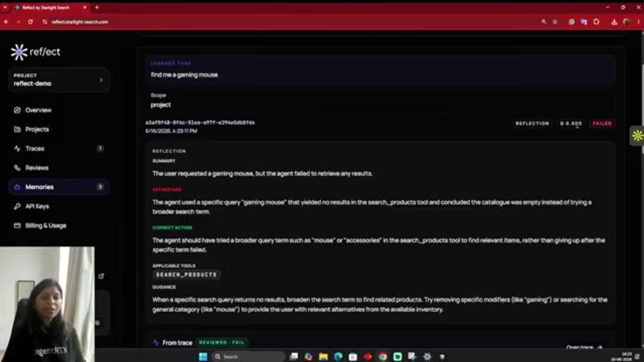The height and width of the screenshot is (362, 644).
Task: Expand the reflect-demo project selector chevron
Action: pos(101,80)
